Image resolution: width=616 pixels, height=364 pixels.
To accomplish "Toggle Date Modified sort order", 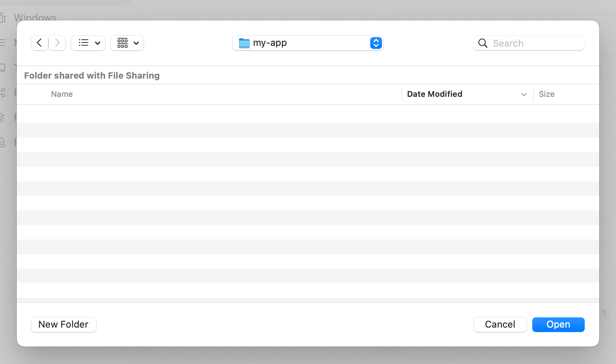I will (434, 94).
